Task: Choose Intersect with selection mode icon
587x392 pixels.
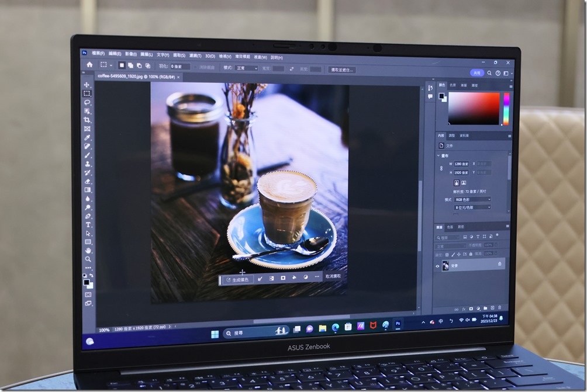Action: click(147, 66)
